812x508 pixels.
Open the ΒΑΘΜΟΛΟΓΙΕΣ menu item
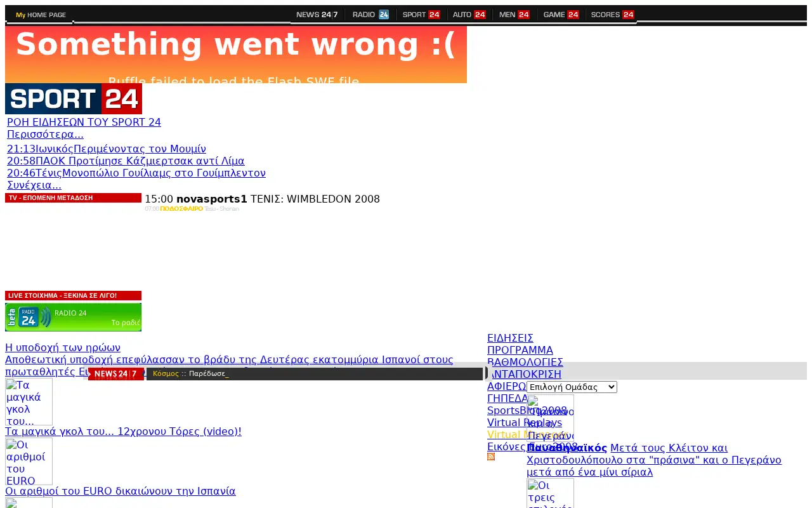pyautogui.click(x=525, y=362)
